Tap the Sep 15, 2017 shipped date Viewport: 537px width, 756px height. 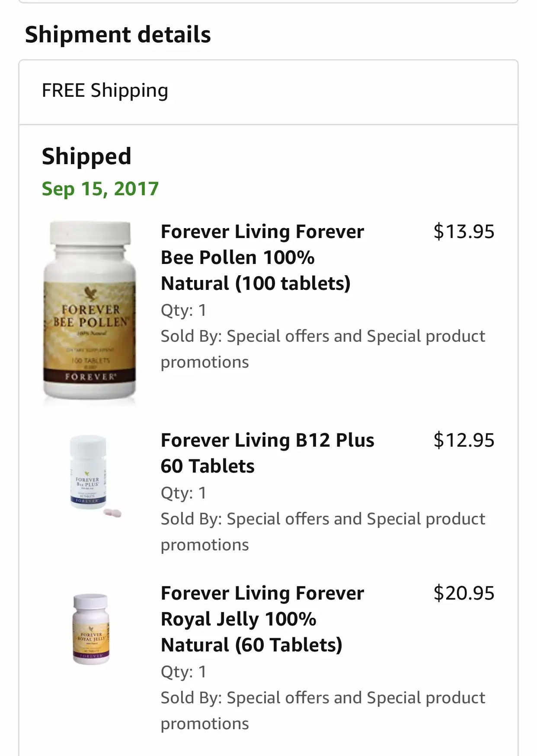(100, 189)
